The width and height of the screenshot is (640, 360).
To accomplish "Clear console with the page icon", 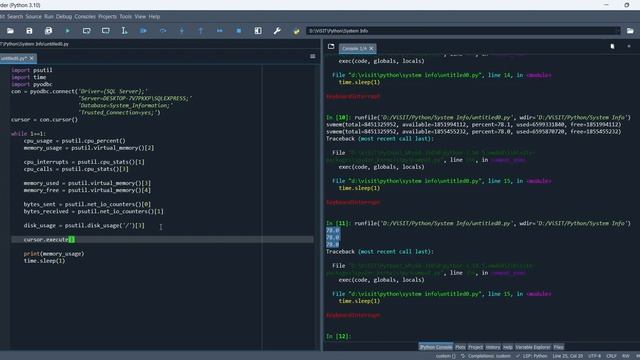I will [x=612, y=47].
